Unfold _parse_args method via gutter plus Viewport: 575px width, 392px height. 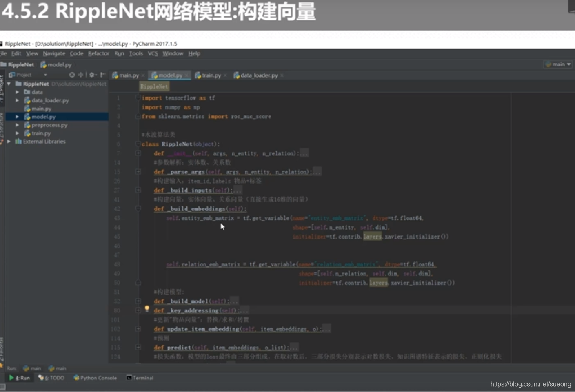point(138,172)
